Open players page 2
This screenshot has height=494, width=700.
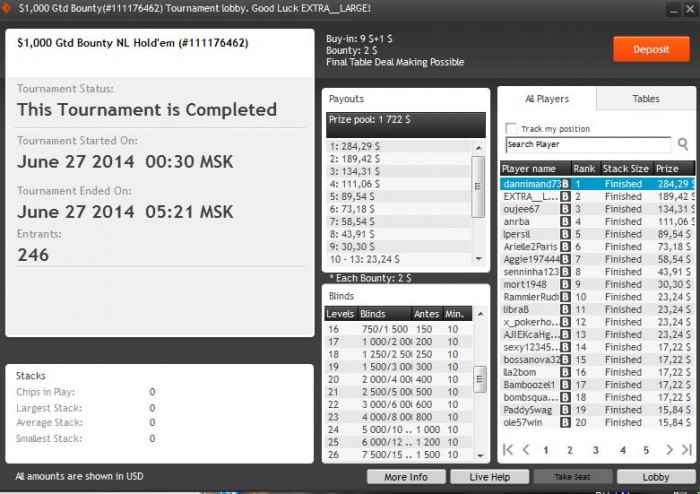[x=570, y=450]
